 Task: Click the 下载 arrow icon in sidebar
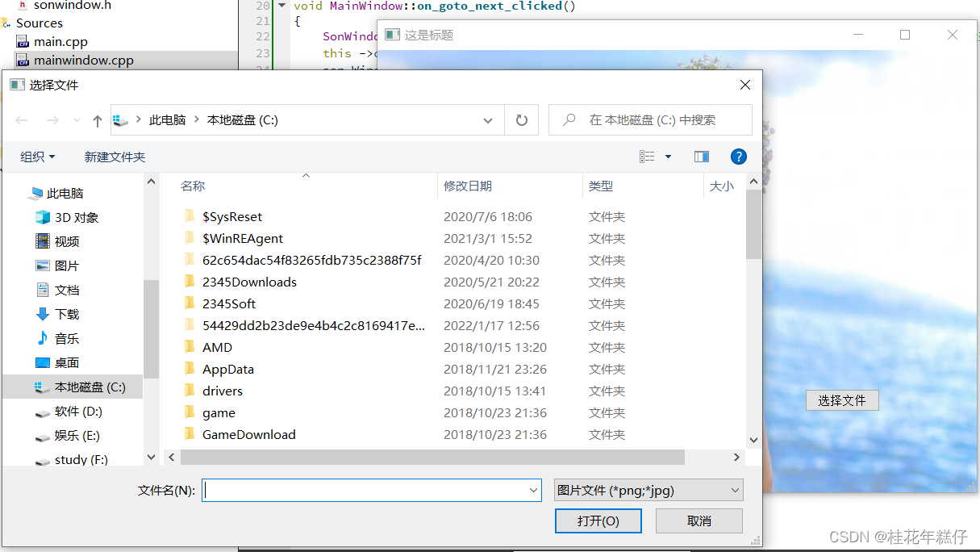pos(43,314)
